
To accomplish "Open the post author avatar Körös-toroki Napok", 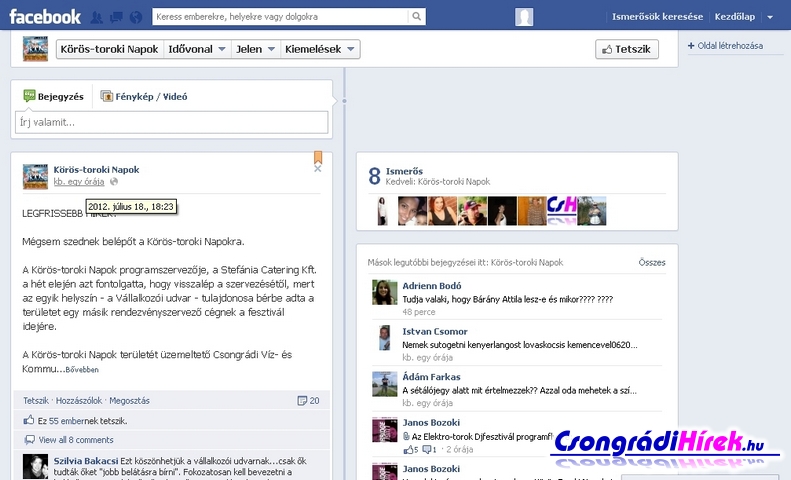I will 35,176.
